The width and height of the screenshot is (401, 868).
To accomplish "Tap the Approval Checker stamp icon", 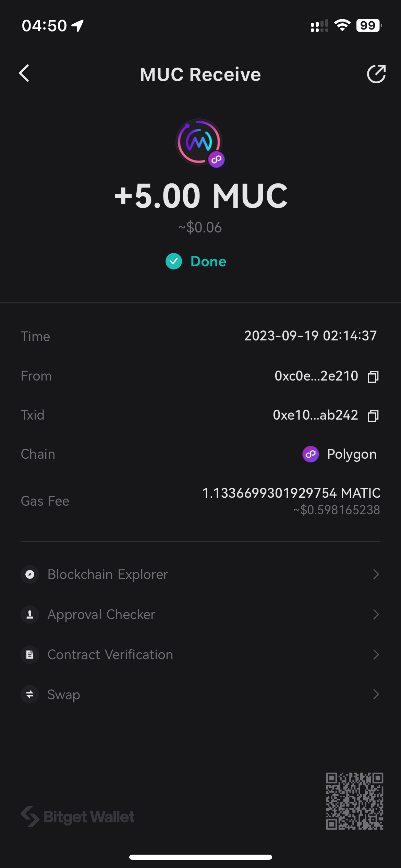I will [x=30, y=614].
